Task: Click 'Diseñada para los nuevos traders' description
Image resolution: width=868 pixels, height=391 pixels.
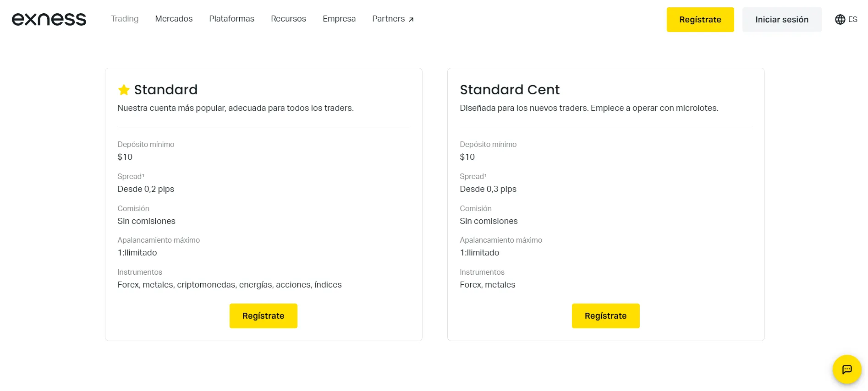Action: (589, 108)
